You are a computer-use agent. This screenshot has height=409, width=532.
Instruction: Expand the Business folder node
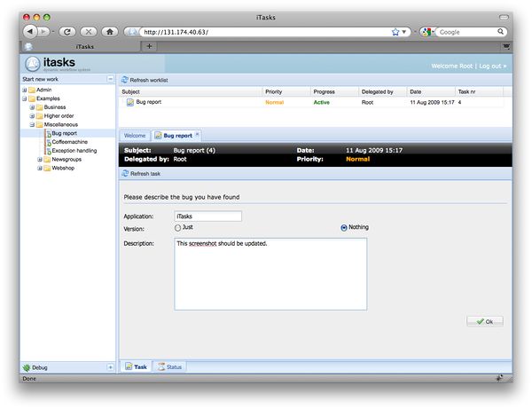point(32,107)
